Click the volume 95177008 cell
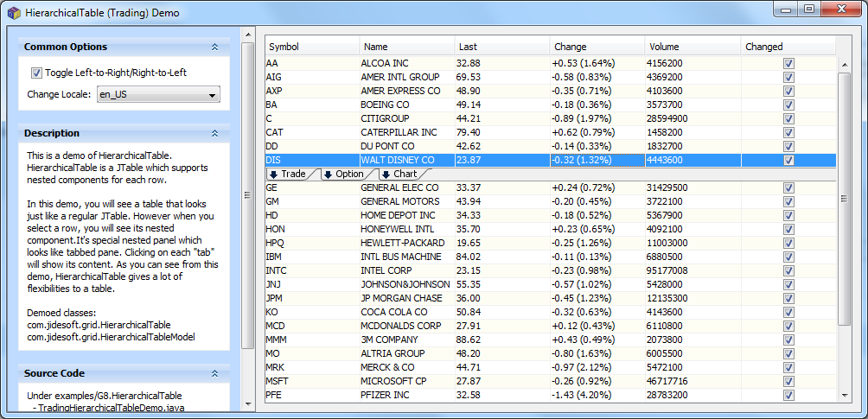This screenshot has height=419, width=868. 692,270
